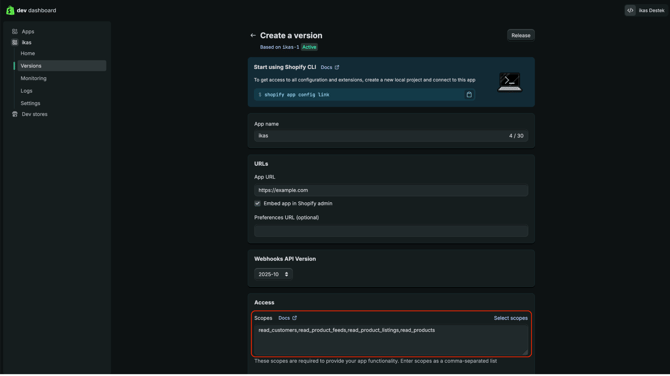Image resolution: width=670 pixels, height=376 pixels.
Task: Select the ikas app in the sidebar
Action: (x=26, y=42)
